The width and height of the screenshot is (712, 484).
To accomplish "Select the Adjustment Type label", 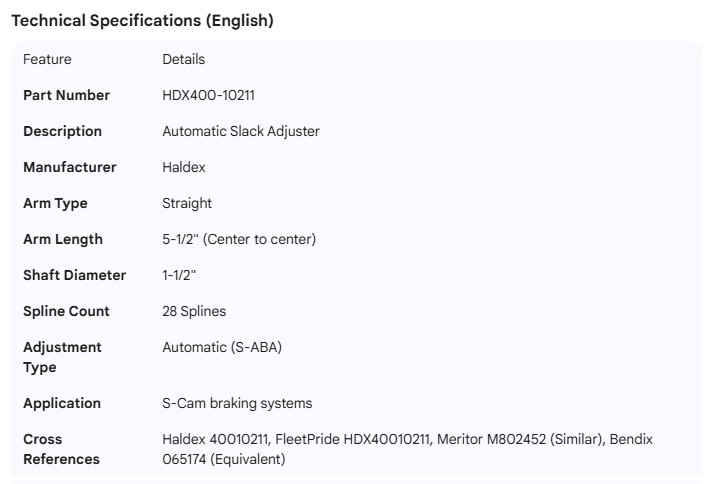I will pyautogui.click(x=62, y=357).
